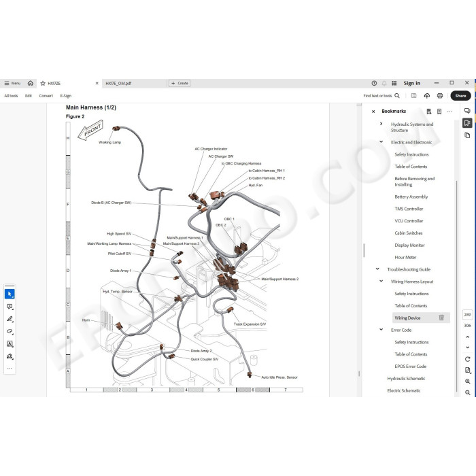
Task: Open VCU Controller bookmark
Action: tap(409, 221)
